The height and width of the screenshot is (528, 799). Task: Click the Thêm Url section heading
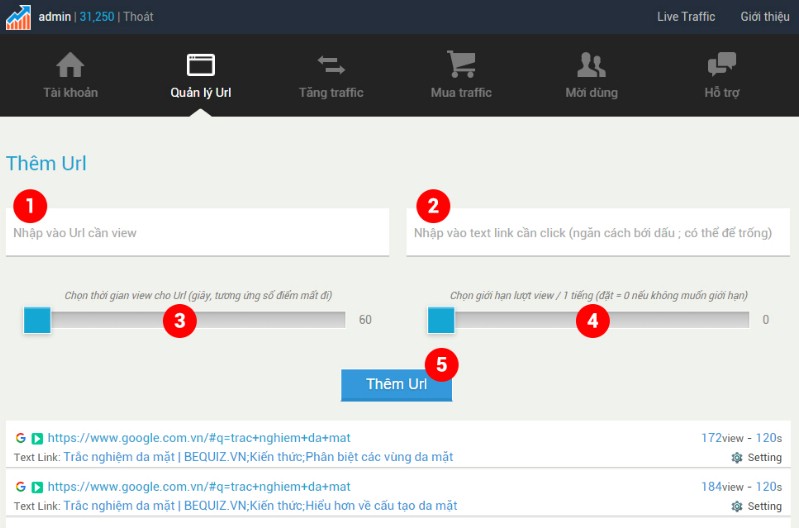click(46, 164)
